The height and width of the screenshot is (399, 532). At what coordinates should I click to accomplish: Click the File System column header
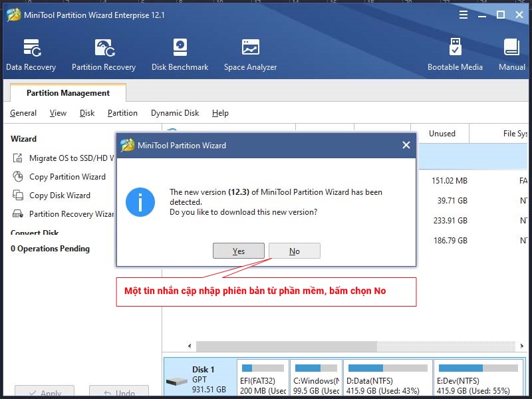[499, 134]
